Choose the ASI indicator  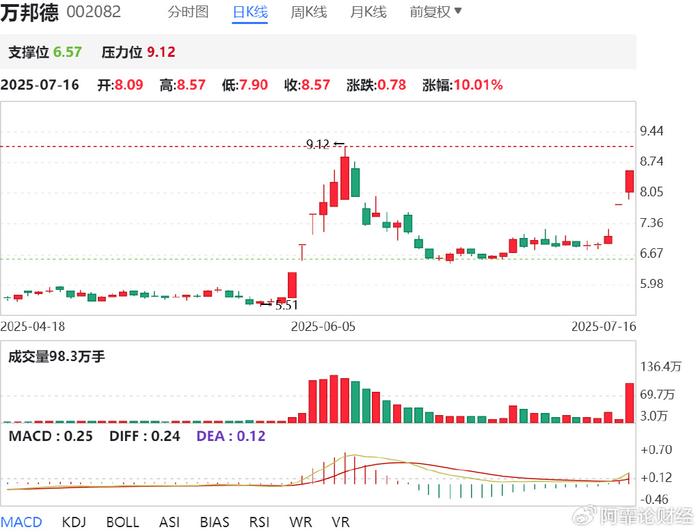pyautogui.click(x=169, y=521)
